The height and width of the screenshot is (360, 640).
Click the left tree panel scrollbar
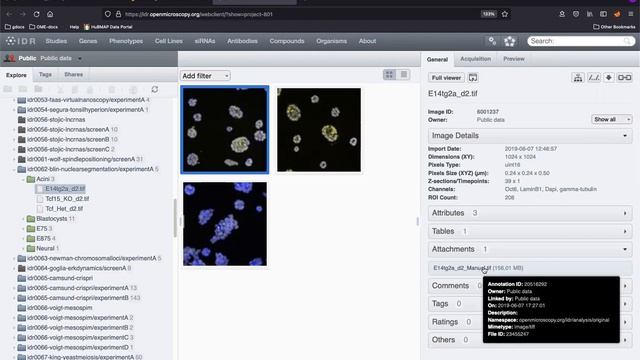pos(175,218)
